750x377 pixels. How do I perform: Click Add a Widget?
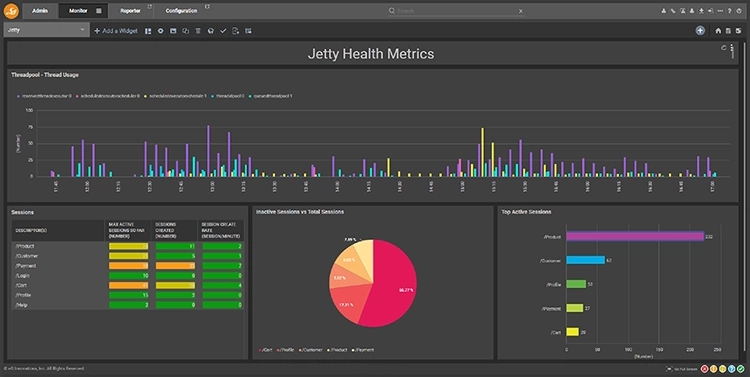click(116, 31)
